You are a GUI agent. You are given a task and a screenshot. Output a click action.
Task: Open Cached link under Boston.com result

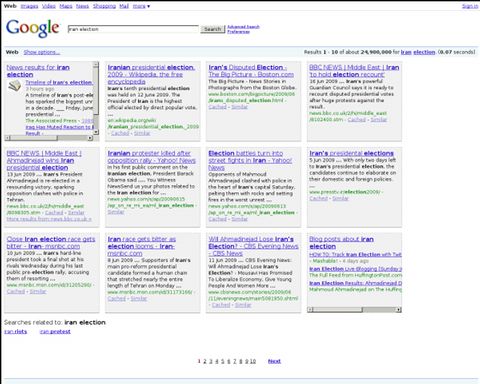[x=217, y=107]
